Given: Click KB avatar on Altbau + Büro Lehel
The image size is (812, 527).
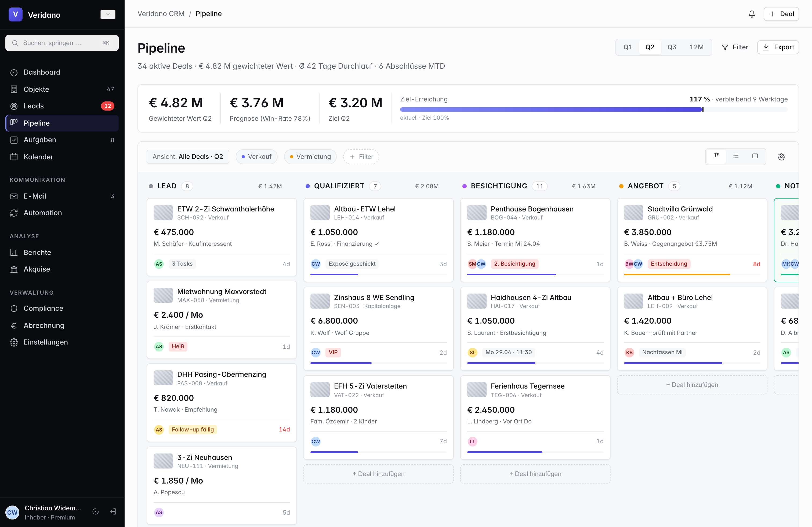Looking at the screenshot, I should click(x=629, y=353).
